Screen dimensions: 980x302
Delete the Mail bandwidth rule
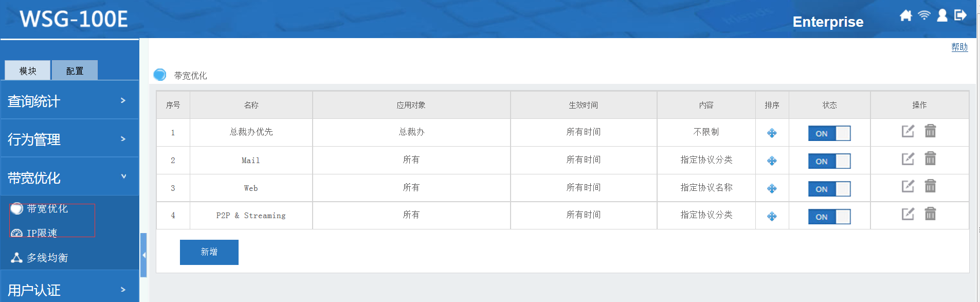[930, 159]
